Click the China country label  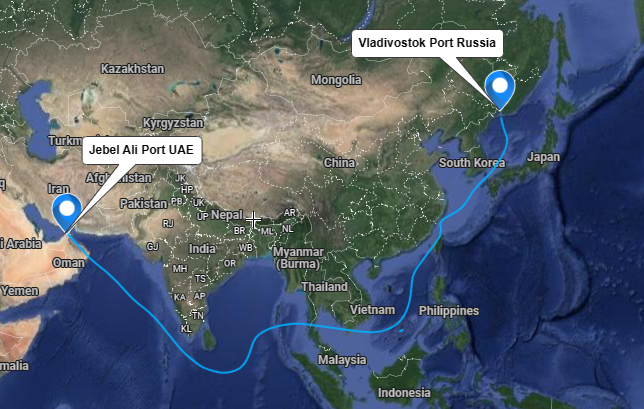click(x=339, y=163)
